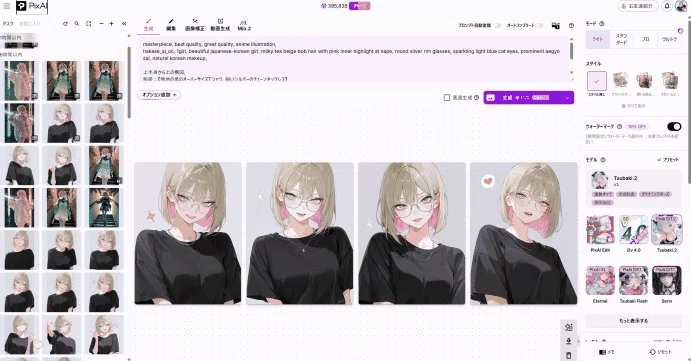691x361 pixels.
Task: Click the PixAI logo
Action: 31,6
